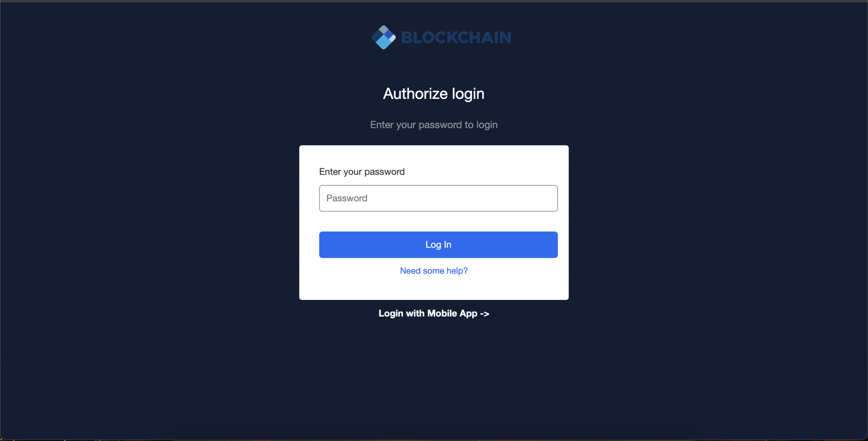Click the word login in the heading
Screen dimensions: 868x441
pyautogui.click(x=468, y=94)
